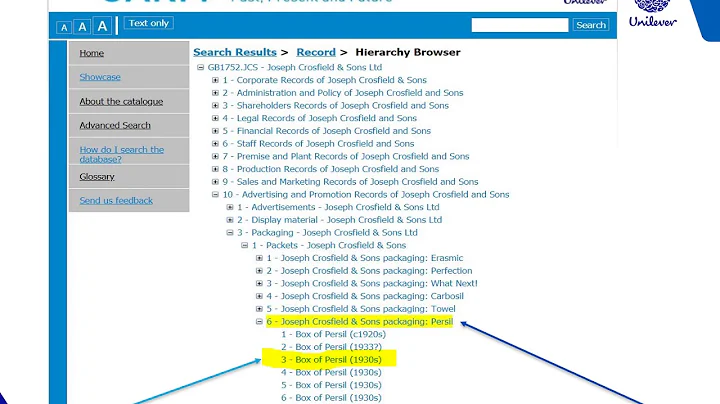
Task: Expand 7 - Premise and Plant Records node
Action: click(215, 157)
